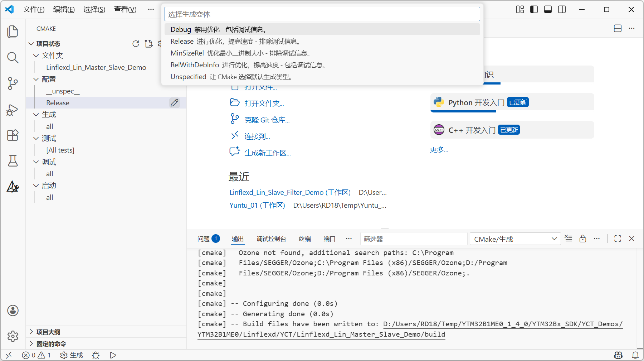Image resolution: width=644 pixels, height=361 pixels.
Task: Toggle the output scroll lock
Action: pyautogui.click(x=583, y=239)
